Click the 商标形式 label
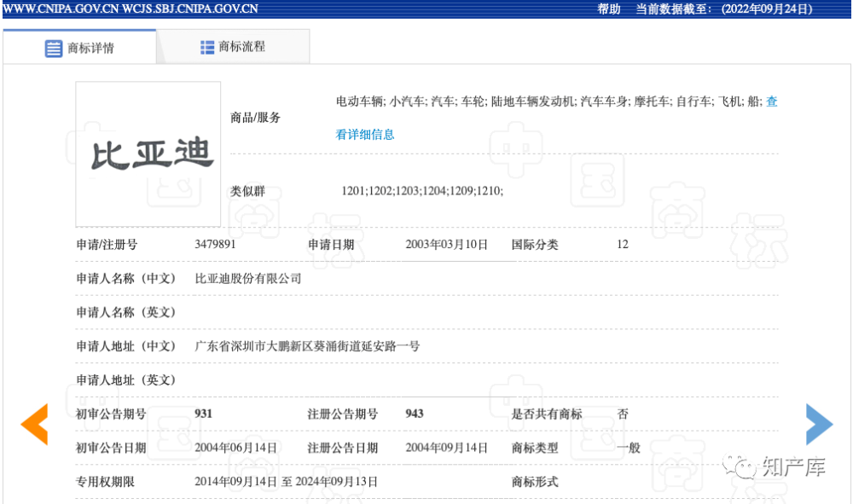Viewport: 853px width, 504px height. pos(535,482)
